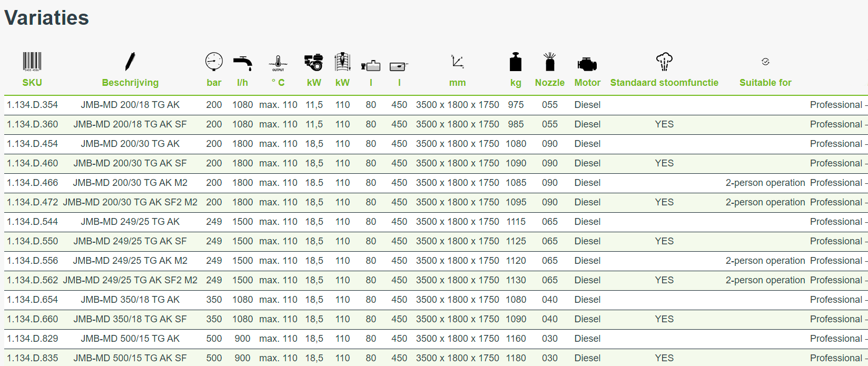The image size is (868, 366).
Task: Select SKU 1.134.D.556
Action: [32, 261]
